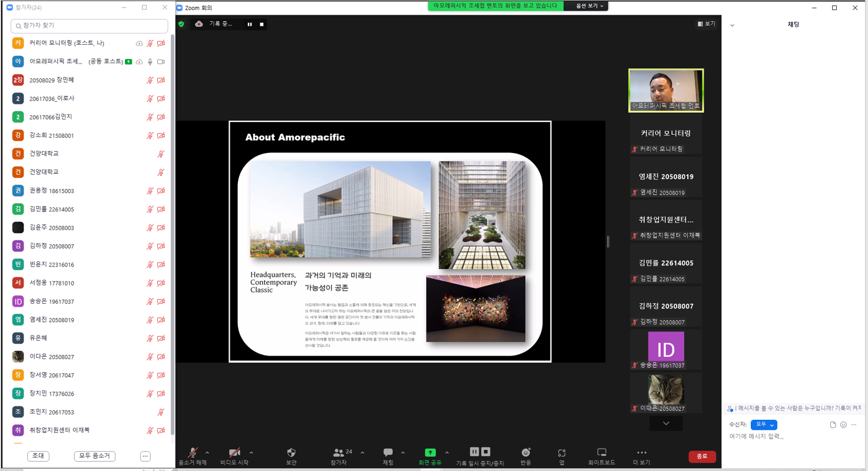
Task: Toggle camera with Start Video (비디오 시작)
Action: 234,453
